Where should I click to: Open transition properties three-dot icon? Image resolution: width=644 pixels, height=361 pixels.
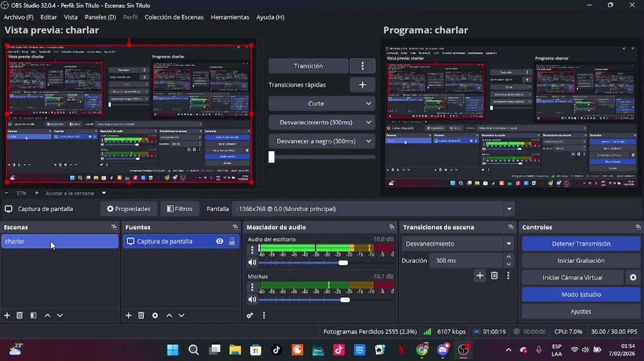pos(508,275)
